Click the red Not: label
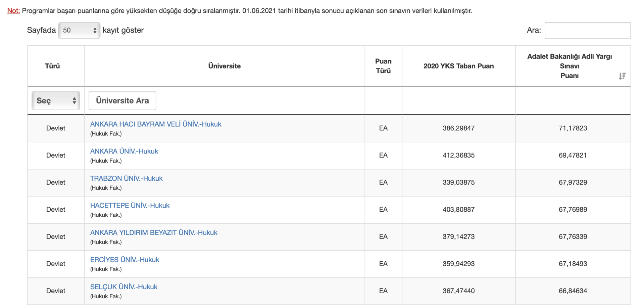This screenshot has height=305, width=644. 14,11
